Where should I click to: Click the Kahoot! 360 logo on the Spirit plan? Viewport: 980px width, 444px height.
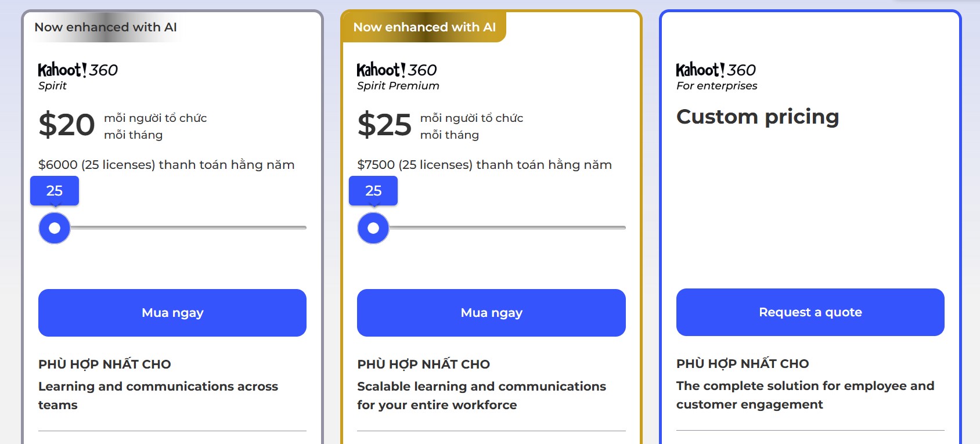(x=78, y=70)
